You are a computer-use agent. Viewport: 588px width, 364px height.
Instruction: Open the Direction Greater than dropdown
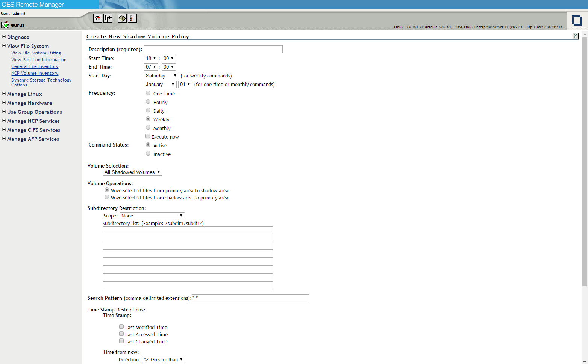[164, 359]
